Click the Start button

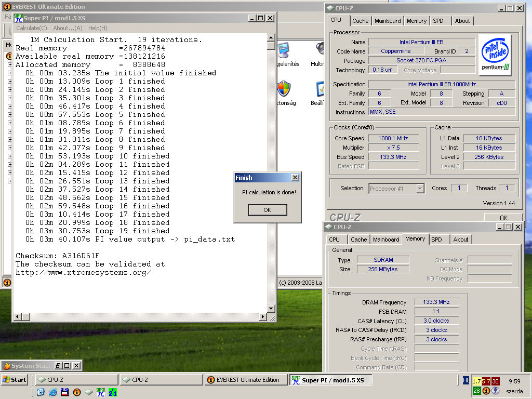14,380
